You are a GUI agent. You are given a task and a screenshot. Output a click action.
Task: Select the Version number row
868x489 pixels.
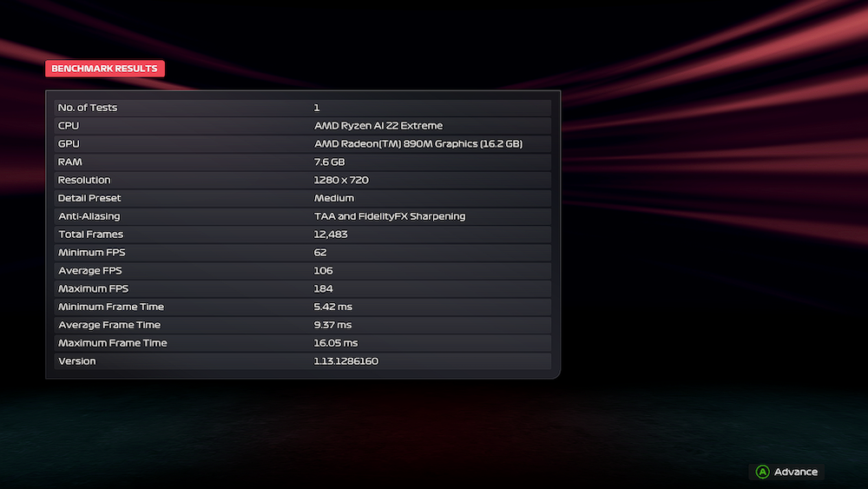point(302,361)
